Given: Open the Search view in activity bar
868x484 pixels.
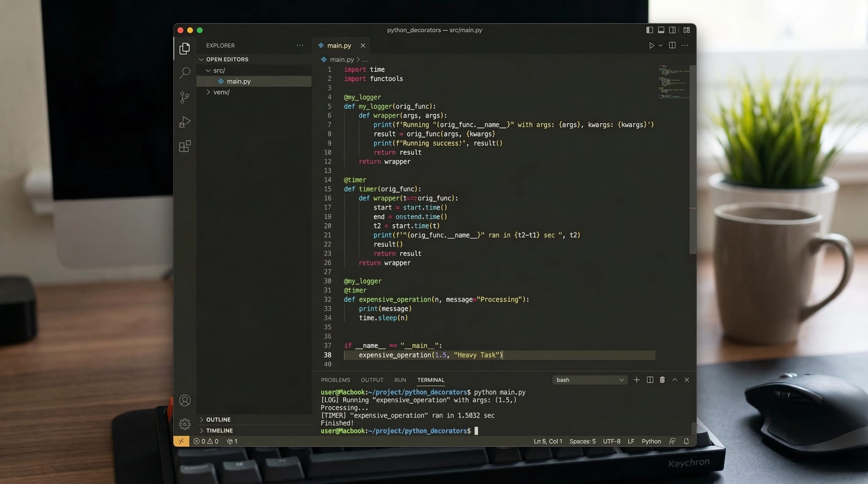Looking at the screenshot, I should [x=185, y=72].
